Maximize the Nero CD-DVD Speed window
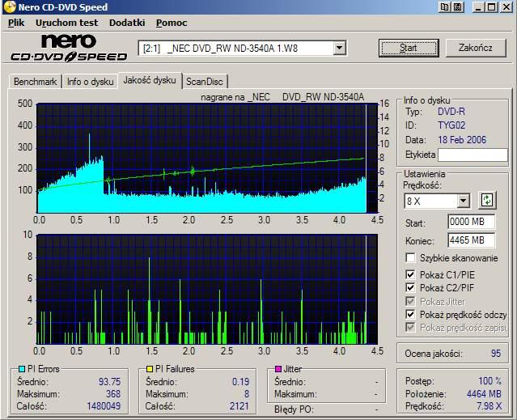 (491, 7)
